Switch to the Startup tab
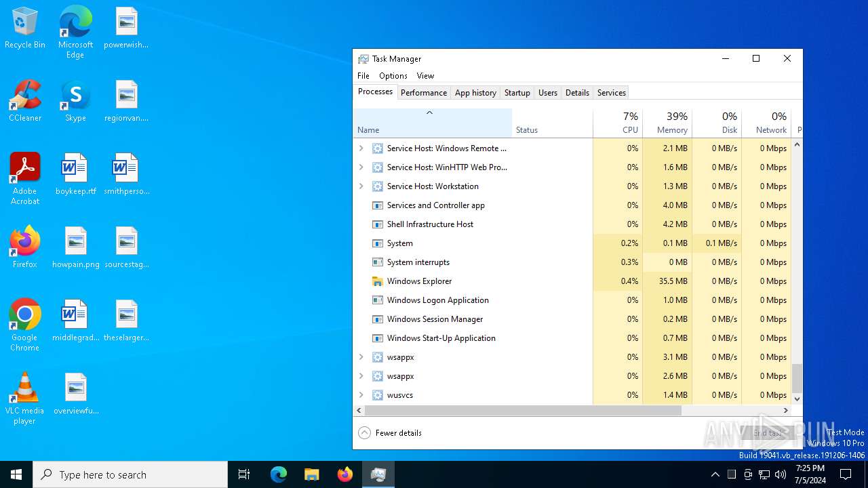The image size is (868, 488). coord(517,93)
